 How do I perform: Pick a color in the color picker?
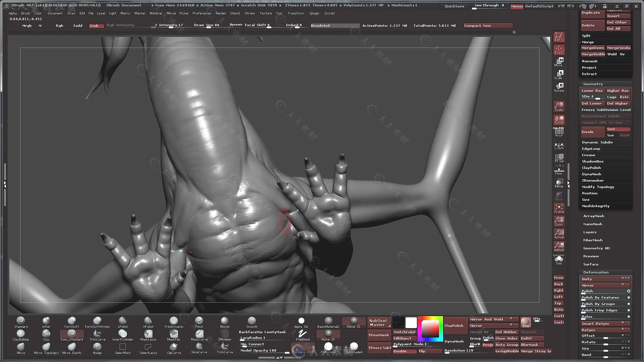tap(430, 328)
